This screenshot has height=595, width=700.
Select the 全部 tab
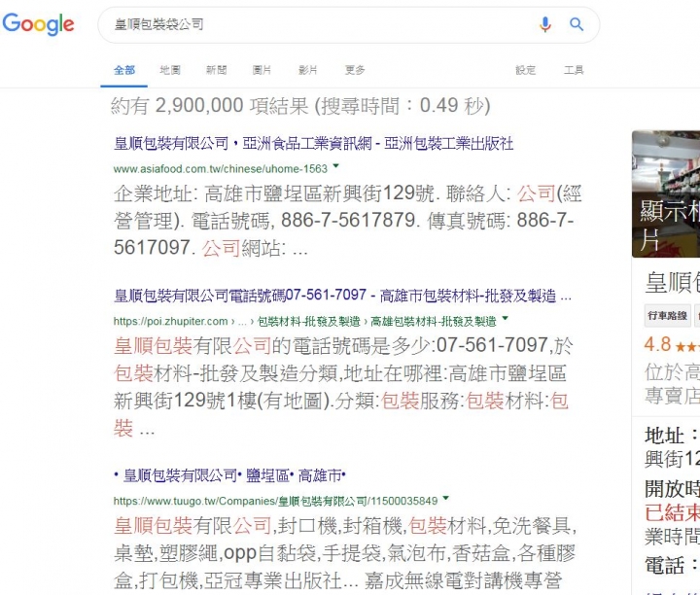[124, 70]
